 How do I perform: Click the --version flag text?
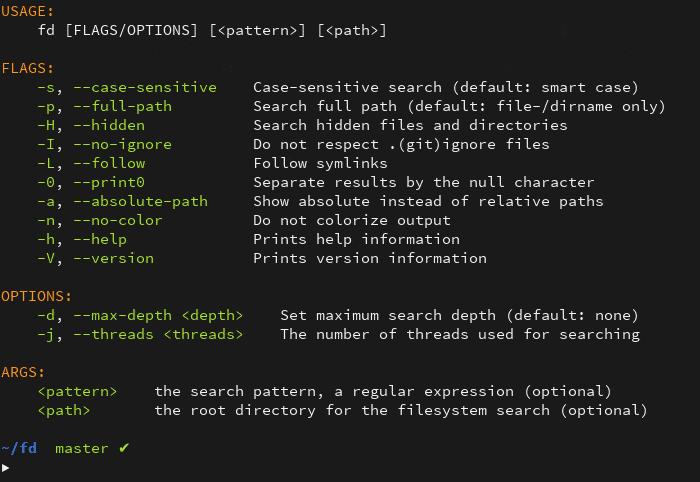[114, 258]
